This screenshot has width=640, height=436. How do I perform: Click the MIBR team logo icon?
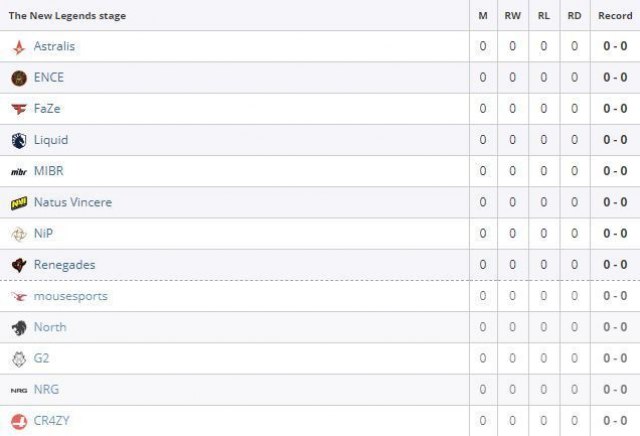coord(19,172)
